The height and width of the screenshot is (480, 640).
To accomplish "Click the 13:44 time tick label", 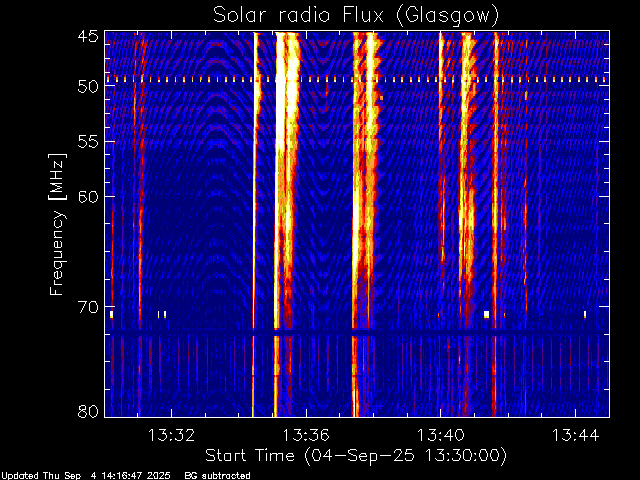I will pos(576,435).
